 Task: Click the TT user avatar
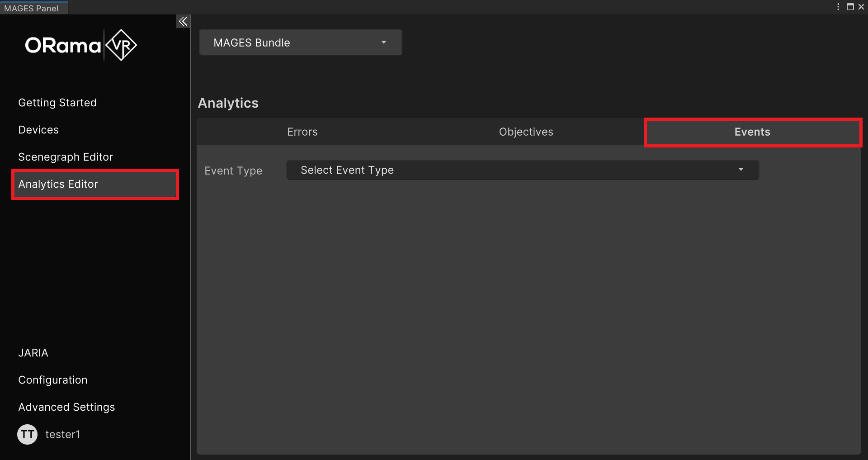[x=27, y=434]
